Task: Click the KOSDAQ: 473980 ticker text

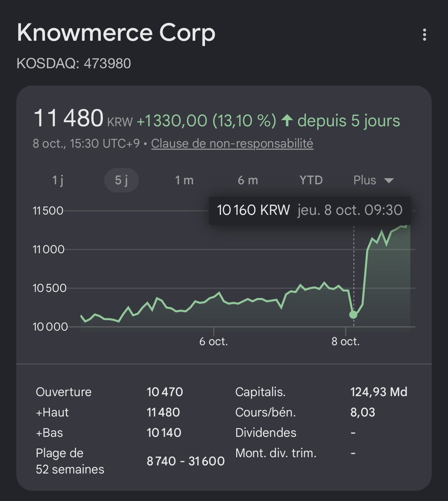Action: tap(73, 63)
